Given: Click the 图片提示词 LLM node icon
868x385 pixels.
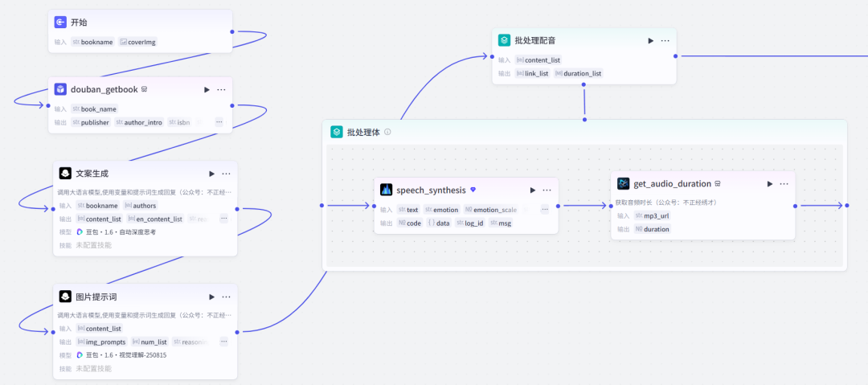Looking at the screenshot, I should [65, 297].
